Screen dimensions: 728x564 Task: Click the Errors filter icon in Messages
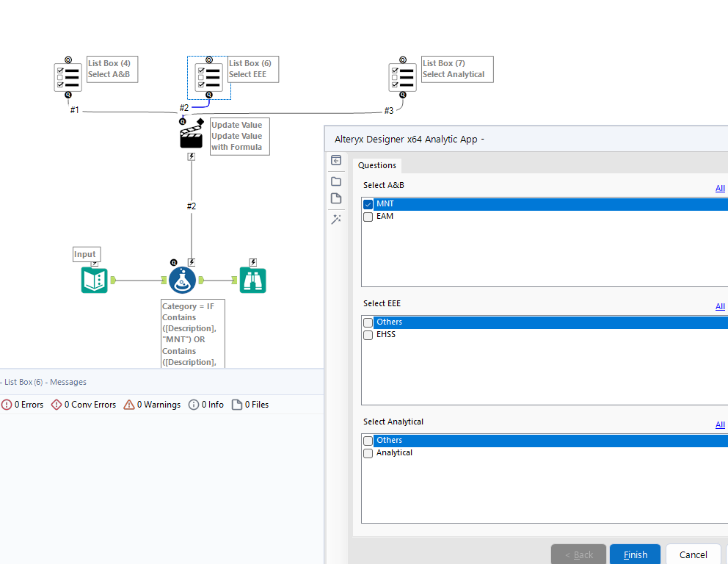point(7,405)
